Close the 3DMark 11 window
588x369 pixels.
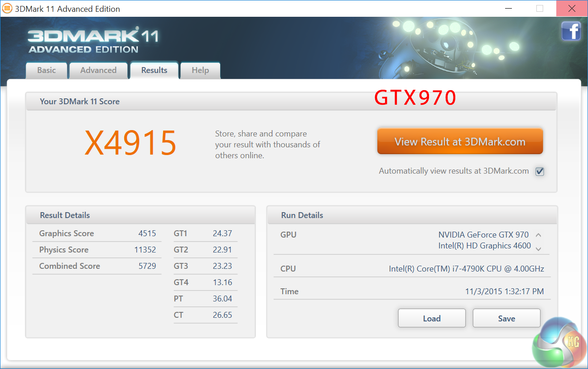pos(572,8)
